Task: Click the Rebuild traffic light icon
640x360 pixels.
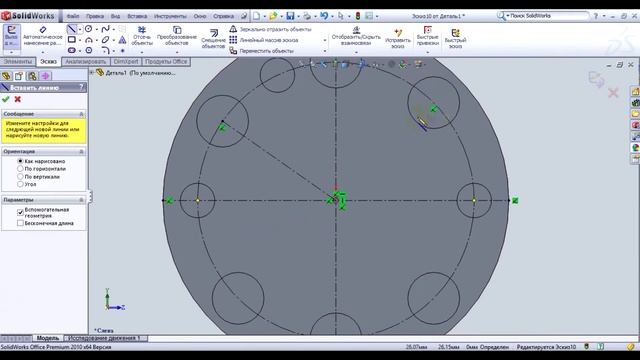Action: tap(358, 16)
